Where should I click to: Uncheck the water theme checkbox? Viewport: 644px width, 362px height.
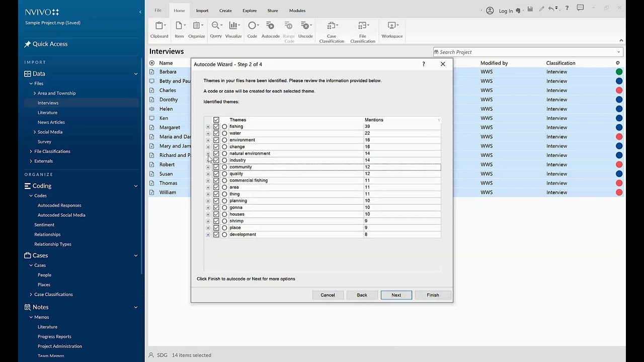point(216,133)
